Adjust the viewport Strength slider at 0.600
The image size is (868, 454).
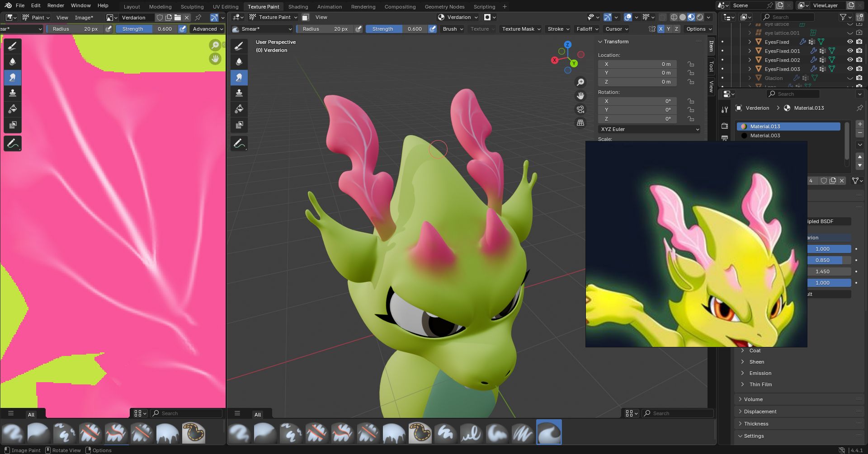pos(396,29)
